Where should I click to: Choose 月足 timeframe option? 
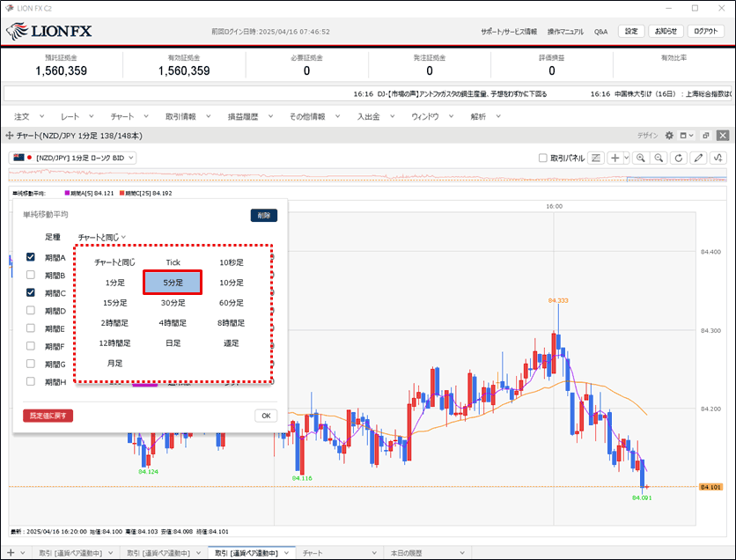114,364
